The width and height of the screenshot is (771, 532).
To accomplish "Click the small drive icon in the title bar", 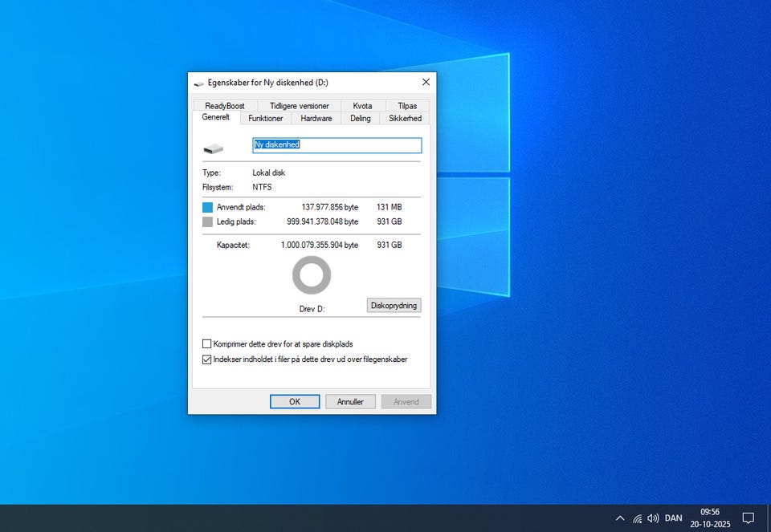I will pyautogui.click(x=198, y=82).
